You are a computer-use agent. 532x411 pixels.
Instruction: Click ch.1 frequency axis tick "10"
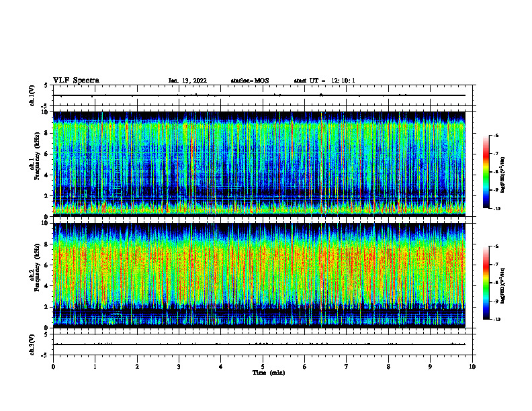pos(46,112)
